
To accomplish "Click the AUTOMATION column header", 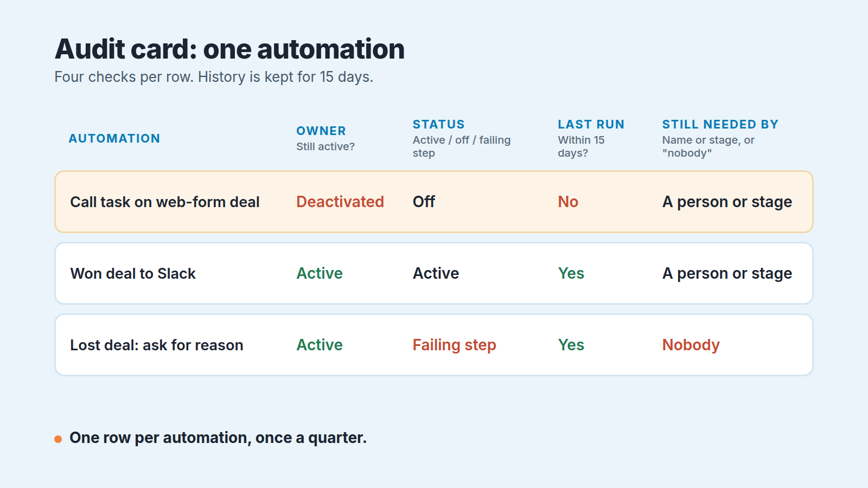I will [114, 139].
